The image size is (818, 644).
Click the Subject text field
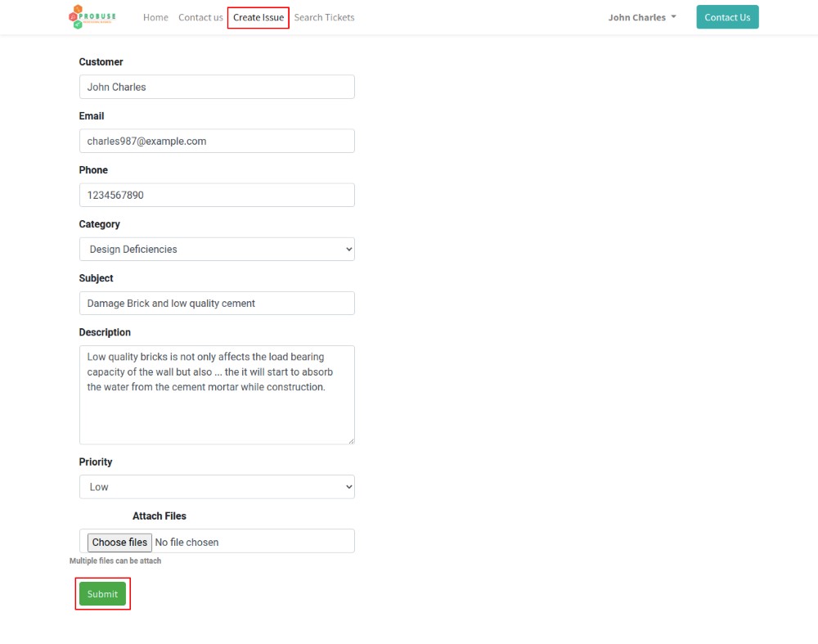click(x=217, y=303)
